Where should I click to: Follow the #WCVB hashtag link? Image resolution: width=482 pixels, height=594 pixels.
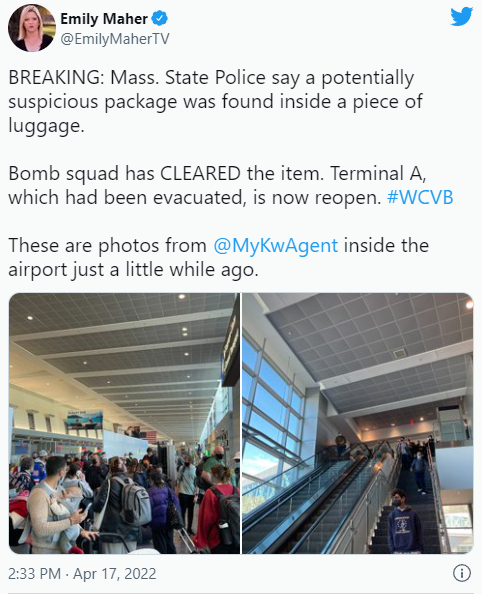point(420,197)
